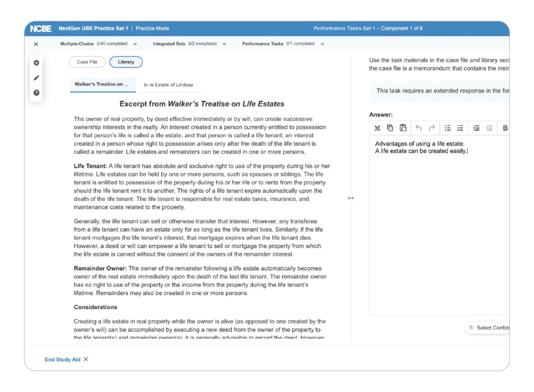
Task: Click the Redo arrow in answer toolbar
Action: pos(431,128)
